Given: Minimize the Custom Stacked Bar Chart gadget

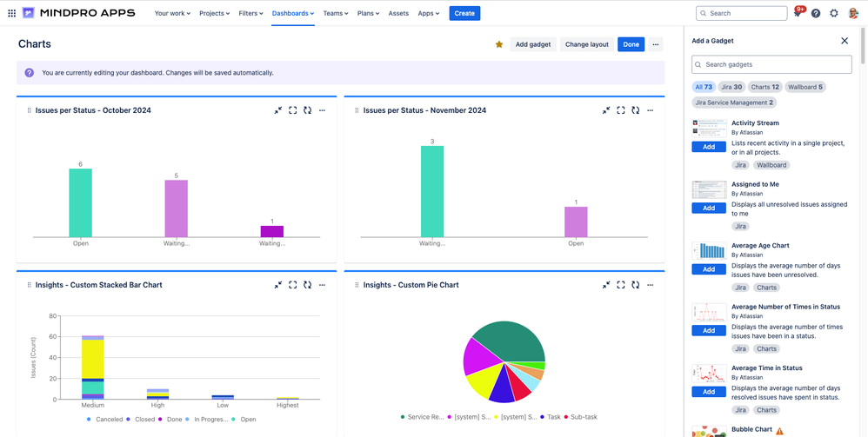Looking at the screenshot, I should click(x=278, y=285).
